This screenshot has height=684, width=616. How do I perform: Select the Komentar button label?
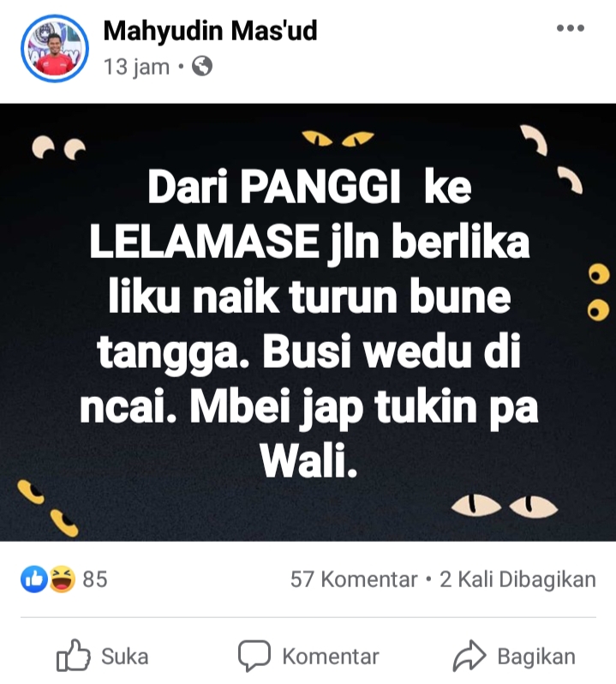(x=331, y=657)
